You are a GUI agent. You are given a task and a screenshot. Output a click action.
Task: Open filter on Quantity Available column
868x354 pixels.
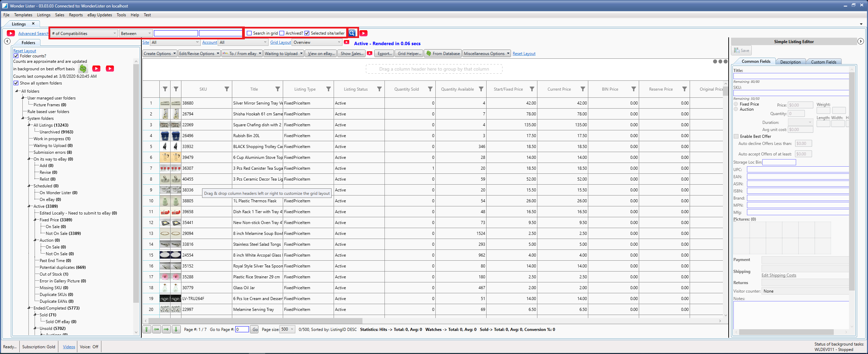click(x=481, y=89)
